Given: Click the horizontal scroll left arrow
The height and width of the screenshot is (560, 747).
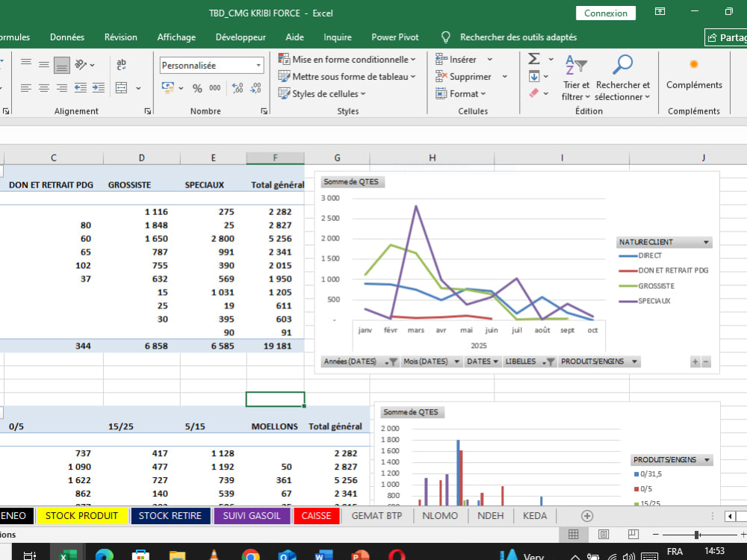Looking at the screenshot, I should coord(730,516).
